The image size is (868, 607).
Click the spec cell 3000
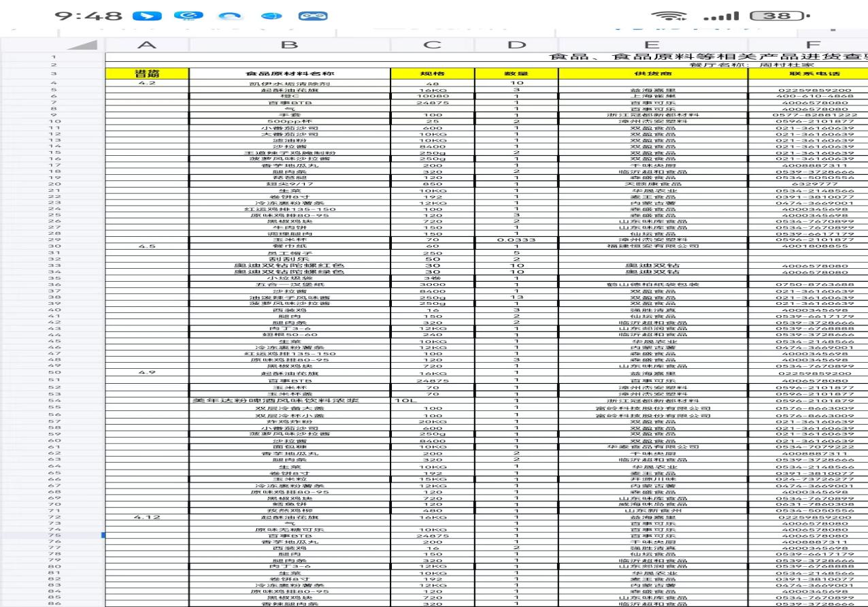433,284
